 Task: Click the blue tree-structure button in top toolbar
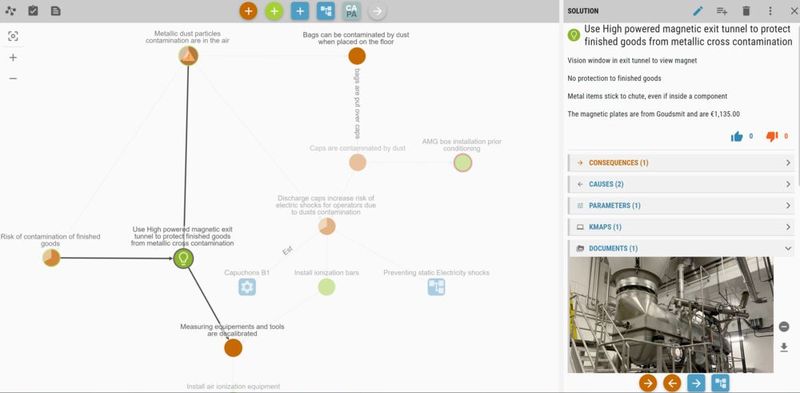point(326,11)
